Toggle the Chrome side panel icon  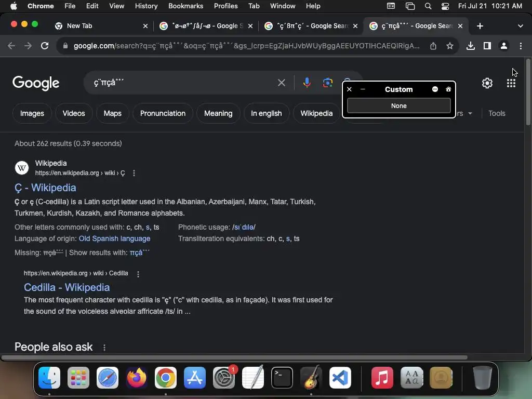487,46
